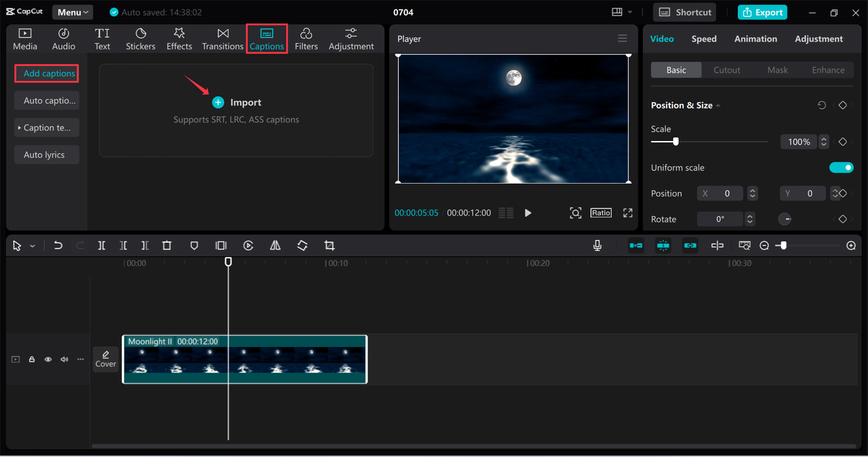This screenshot has height=457, width=868.
Task: Mirror the clip with flip icon
Action: 275,245
